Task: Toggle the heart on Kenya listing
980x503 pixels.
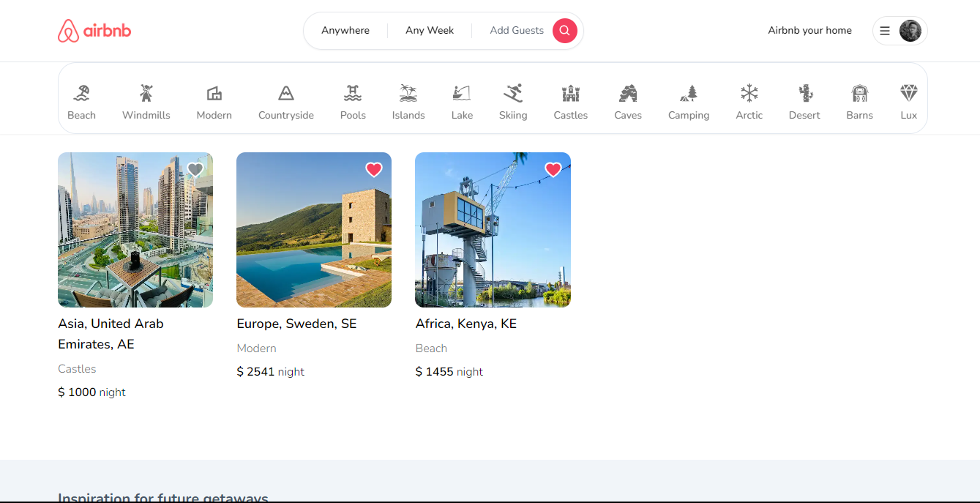Action: point(553,170)
